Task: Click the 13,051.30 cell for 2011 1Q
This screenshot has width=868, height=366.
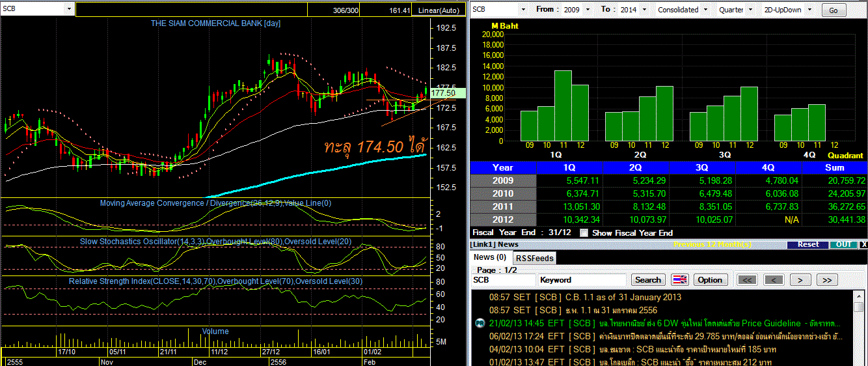Action: (x=568, y=206)
